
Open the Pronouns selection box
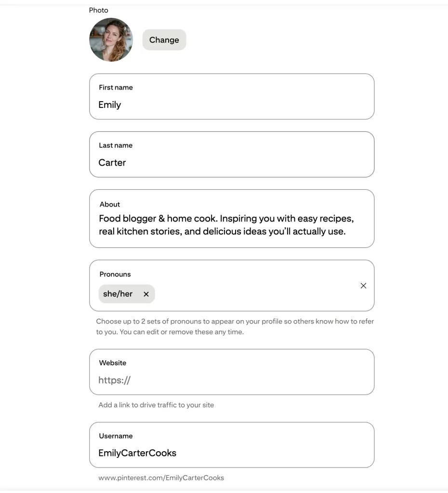click(x=232, y=285)
